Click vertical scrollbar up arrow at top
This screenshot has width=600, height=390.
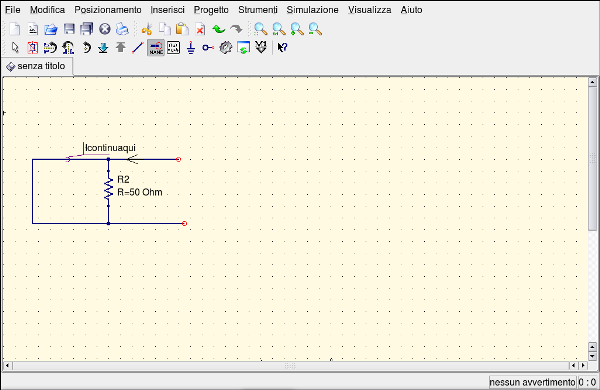592,82
